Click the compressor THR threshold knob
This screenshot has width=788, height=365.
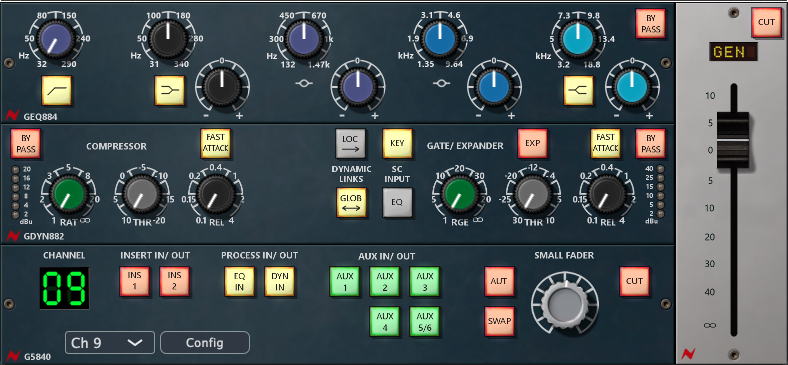(141, 195)
